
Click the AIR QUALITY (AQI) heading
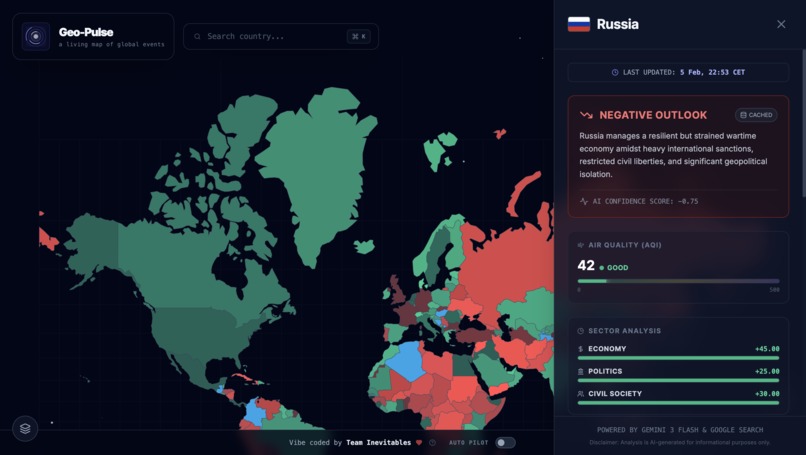coord(625,245)
